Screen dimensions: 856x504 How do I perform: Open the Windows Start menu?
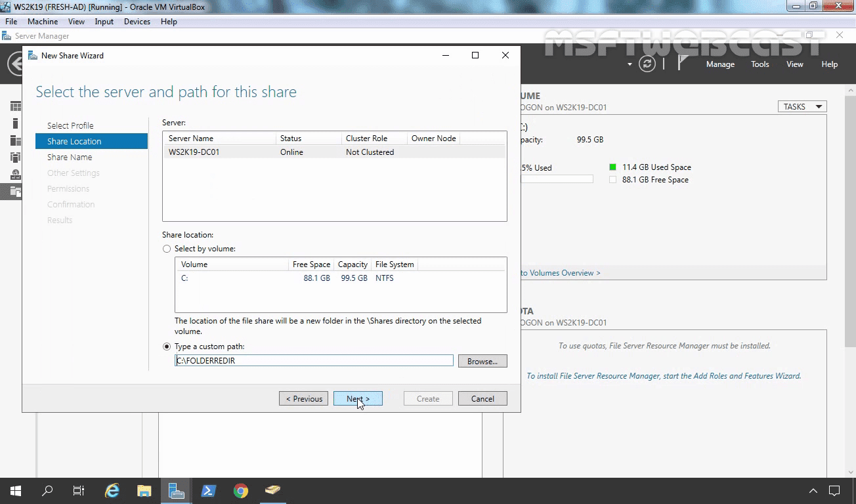point(16,491)
